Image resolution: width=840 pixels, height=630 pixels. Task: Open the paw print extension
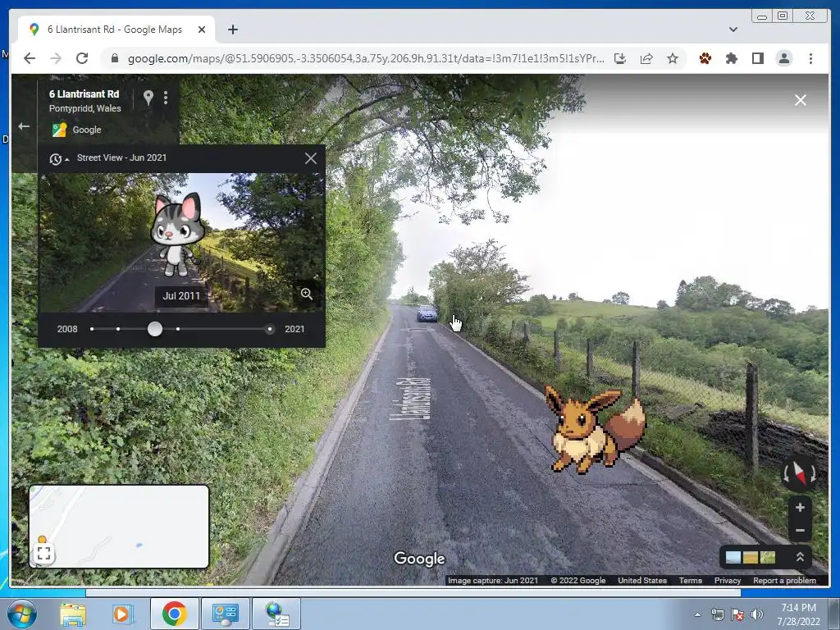[705, 58]
